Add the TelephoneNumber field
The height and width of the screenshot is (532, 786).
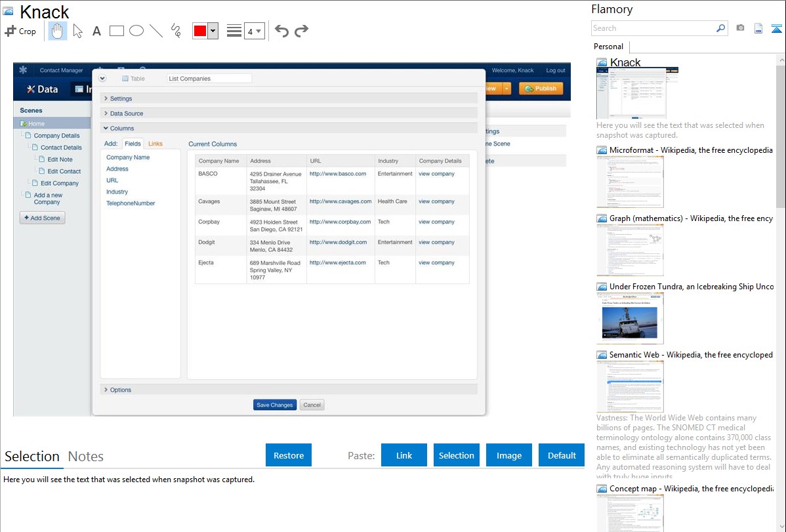(x=131, y=203)
